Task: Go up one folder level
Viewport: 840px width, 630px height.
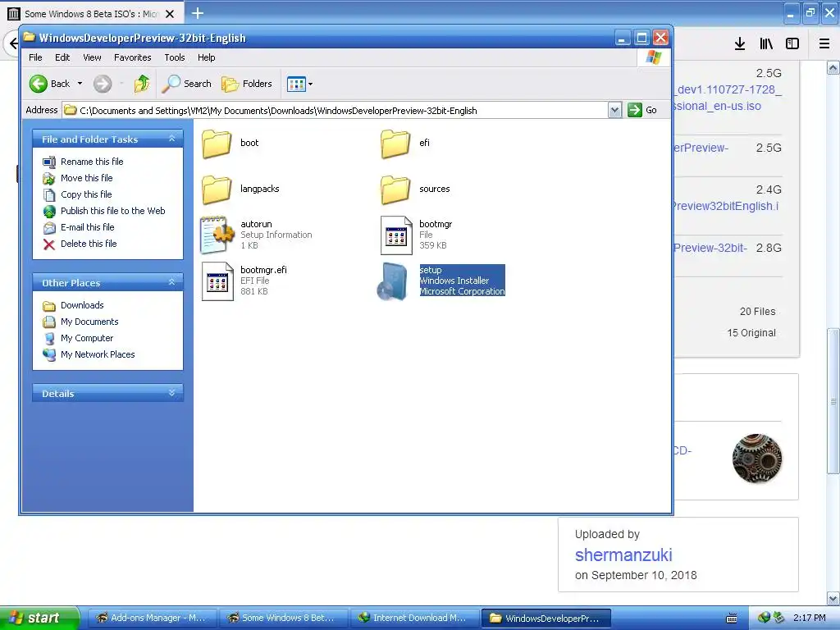Action: pos(142,84)
